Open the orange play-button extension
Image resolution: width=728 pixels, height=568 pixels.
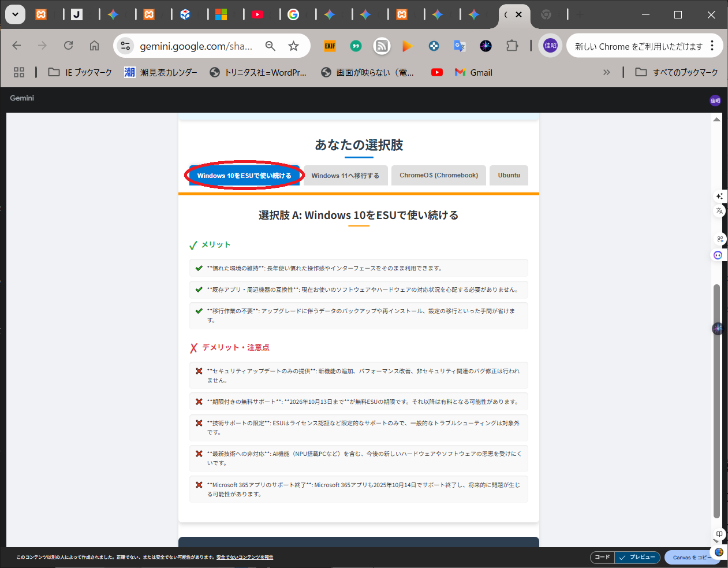pos(408,46)
